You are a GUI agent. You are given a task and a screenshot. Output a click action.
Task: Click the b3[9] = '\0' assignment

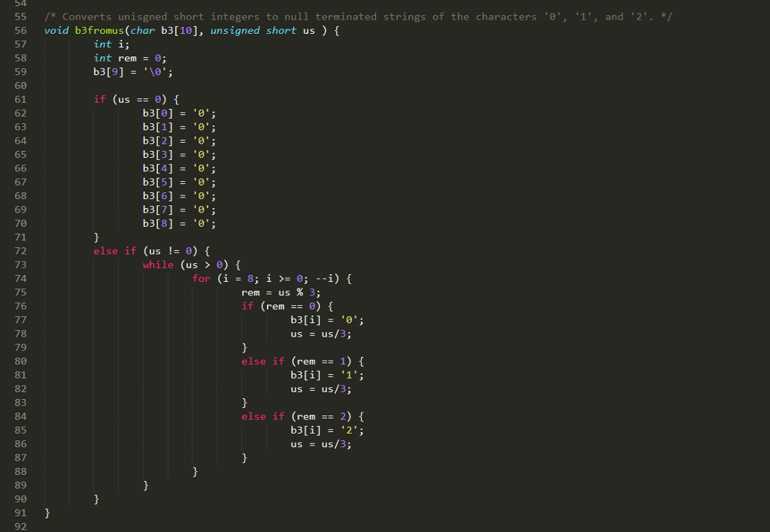click(133, 71)
